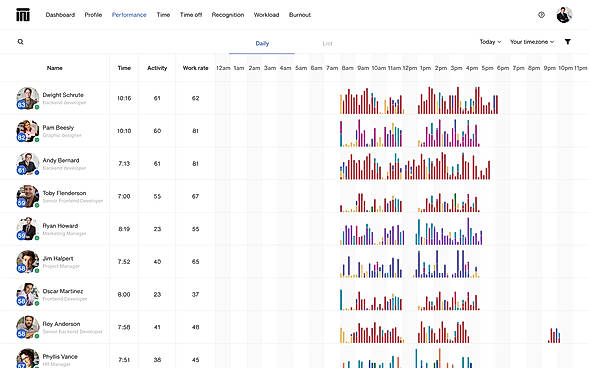
Task: Expand the Your timezone dropdown
Action: click(532, 42)
